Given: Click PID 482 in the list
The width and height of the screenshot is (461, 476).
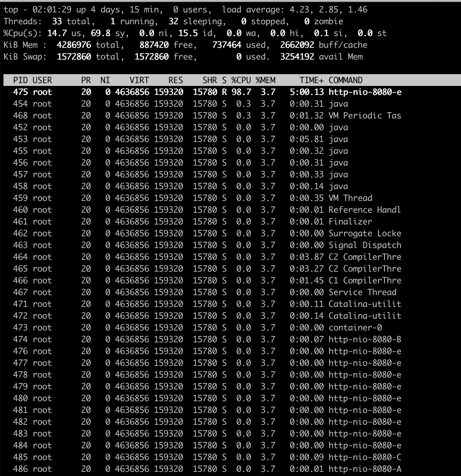Looking at the screenshot, I should (x=20, y=422).
